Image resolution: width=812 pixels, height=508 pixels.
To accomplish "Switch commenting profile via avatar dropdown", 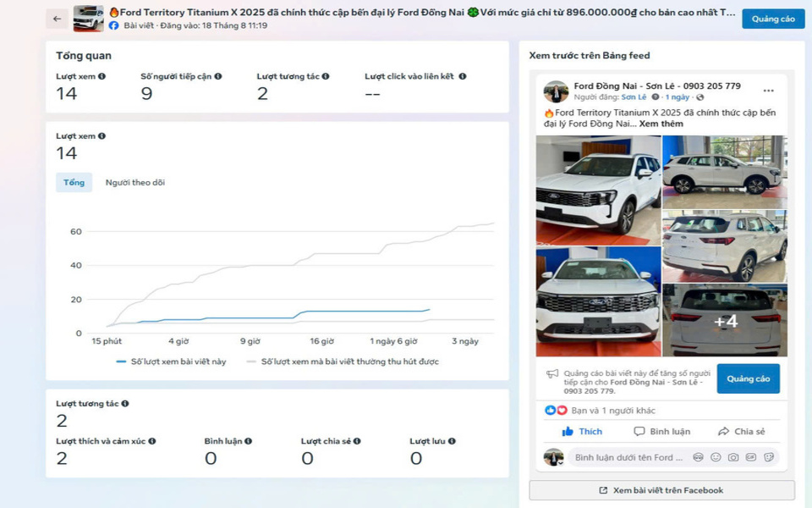I will (554, 458).
